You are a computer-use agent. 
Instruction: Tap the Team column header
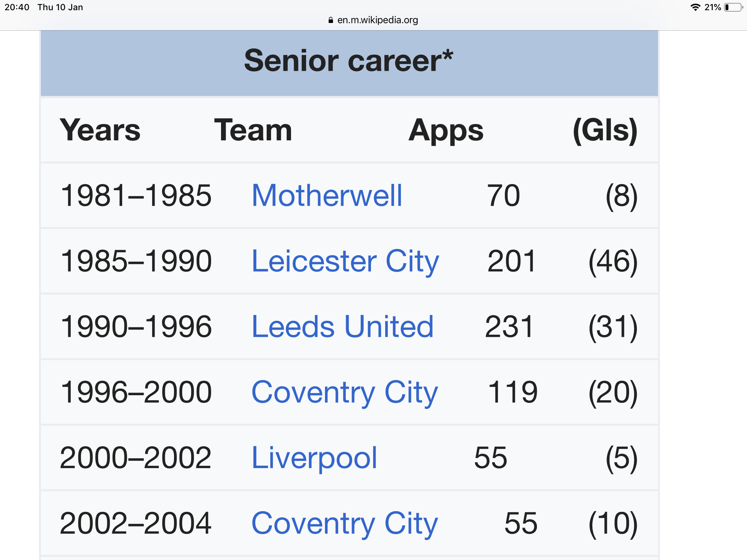(x=253, y=130)
